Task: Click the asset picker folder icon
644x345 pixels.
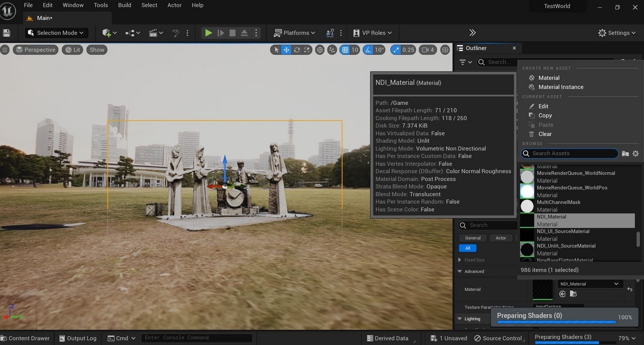Action: click(625, 154)
